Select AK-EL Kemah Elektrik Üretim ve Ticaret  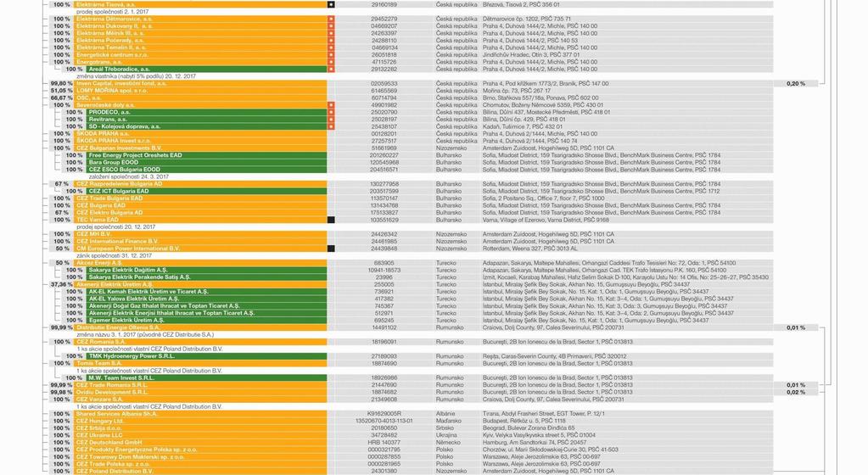coord(148,292)
